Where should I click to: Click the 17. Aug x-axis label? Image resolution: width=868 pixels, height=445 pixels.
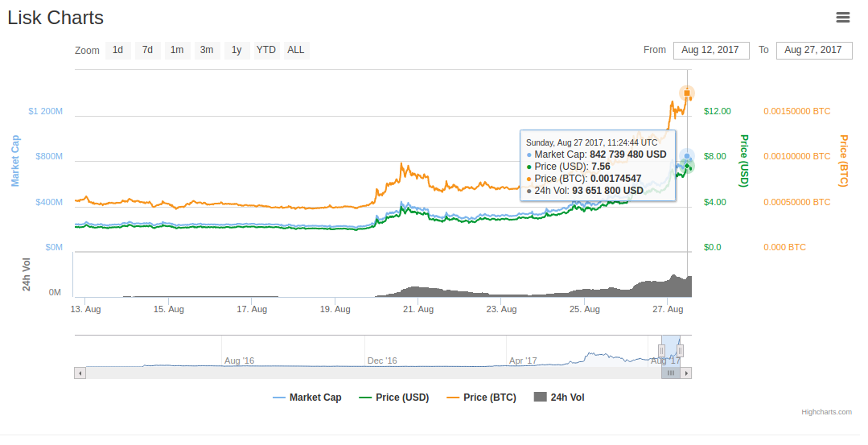[252, 309]
